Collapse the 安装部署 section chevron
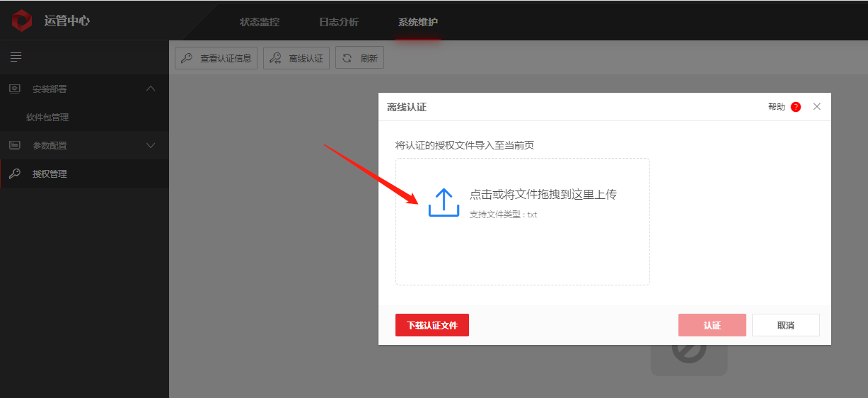The width and height of the screenshot is (868, 398). click(150, 89)
